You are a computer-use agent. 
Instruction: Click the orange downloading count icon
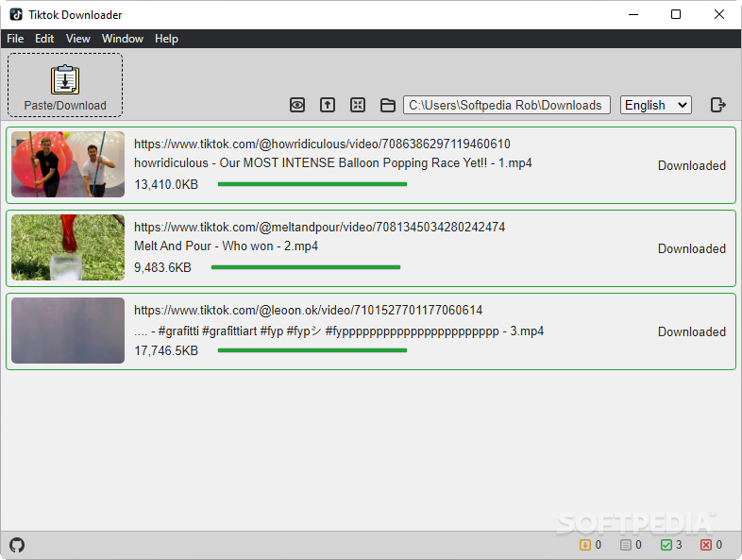click(585, 545)
